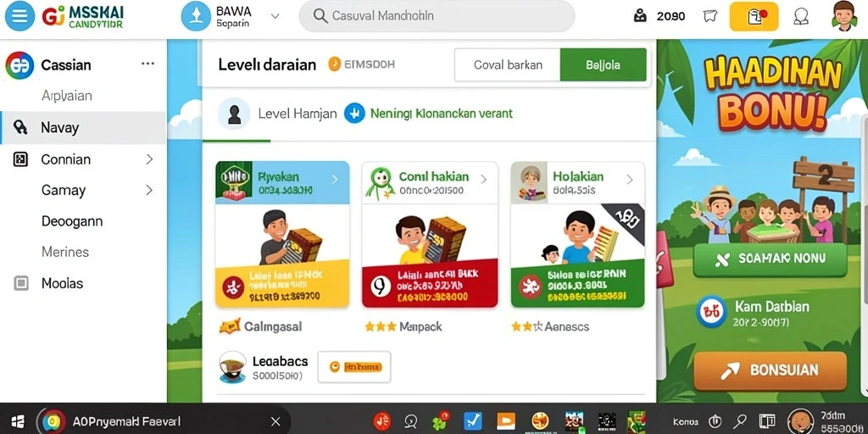Open the user avatar in top bar

tap(843, 16)
